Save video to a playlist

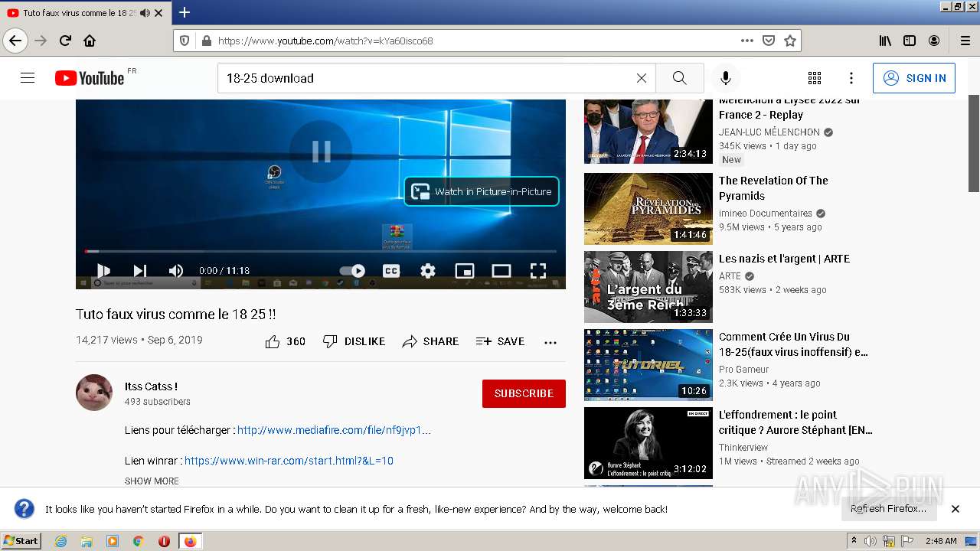pos(500,341)
